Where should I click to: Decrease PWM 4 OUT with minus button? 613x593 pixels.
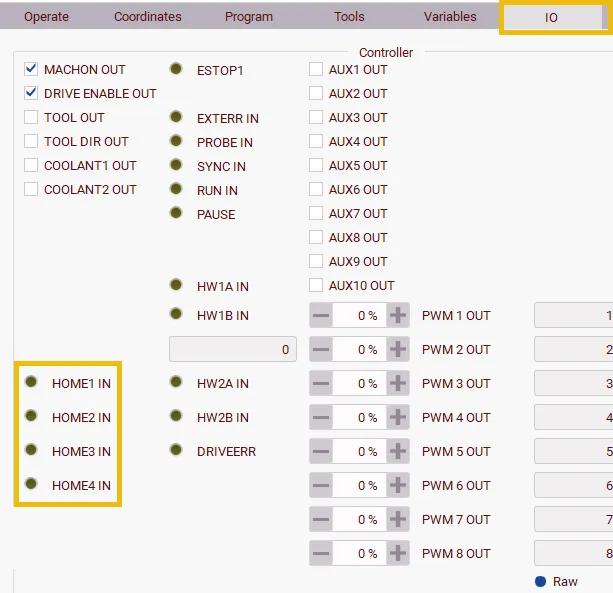tap(321, 417)
